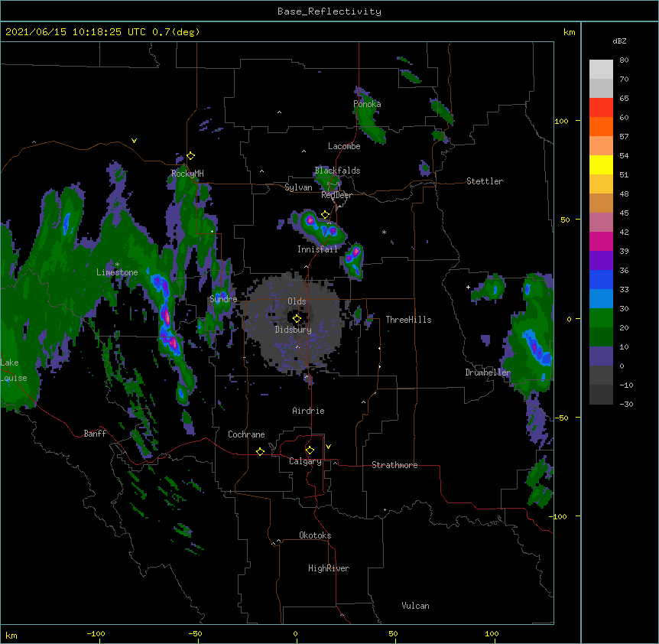Click the RockyMH label
659x644 pixels.
187,174
